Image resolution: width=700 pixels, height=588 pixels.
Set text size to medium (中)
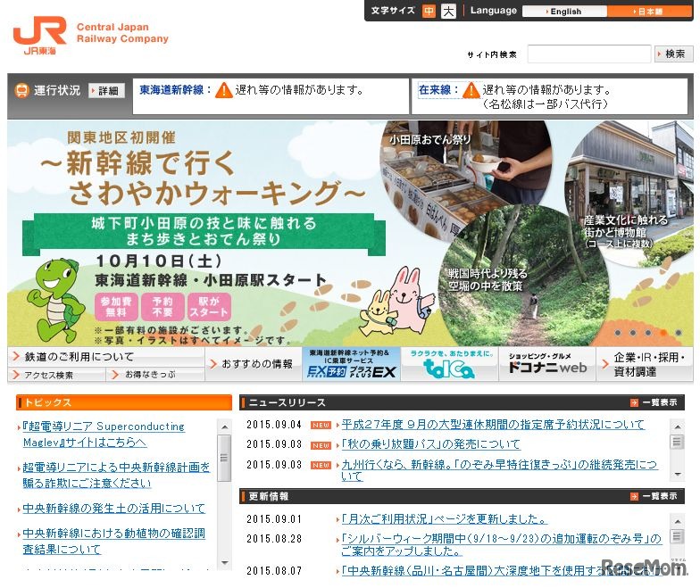point(429,11)
